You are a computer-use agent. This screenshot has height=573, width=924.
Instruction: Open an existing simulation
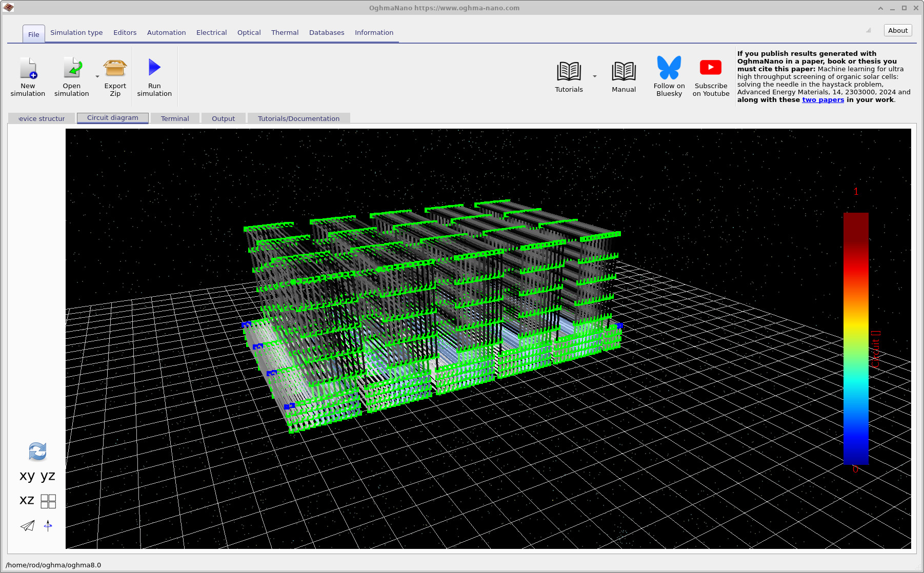[x=71, y=76]
